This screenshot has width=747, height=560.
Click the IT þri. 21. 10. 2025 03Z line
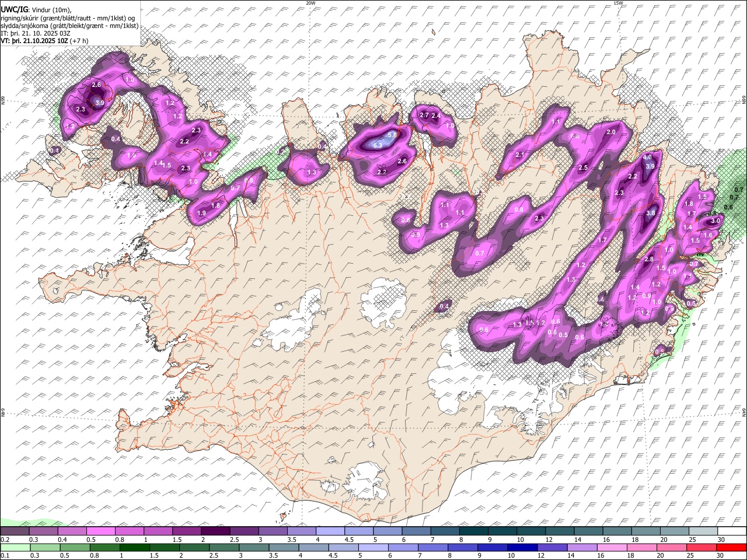pyautogui.click(x=36, y=33)
